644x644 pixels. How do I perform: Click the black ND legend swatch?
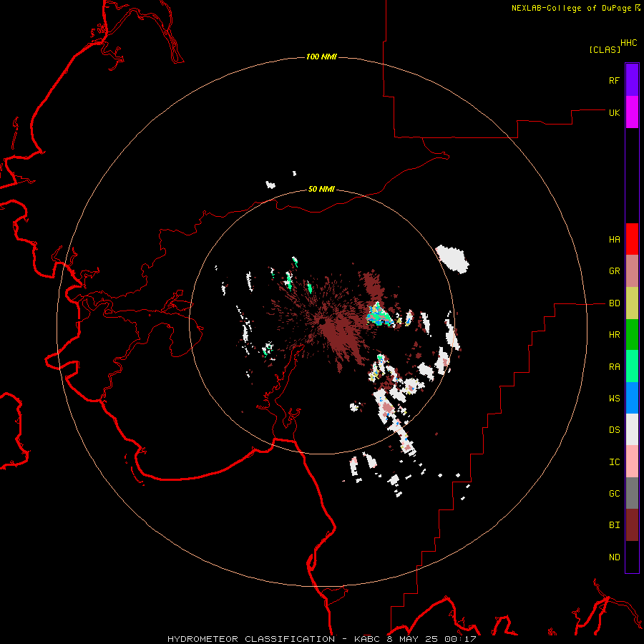(632, 557)
